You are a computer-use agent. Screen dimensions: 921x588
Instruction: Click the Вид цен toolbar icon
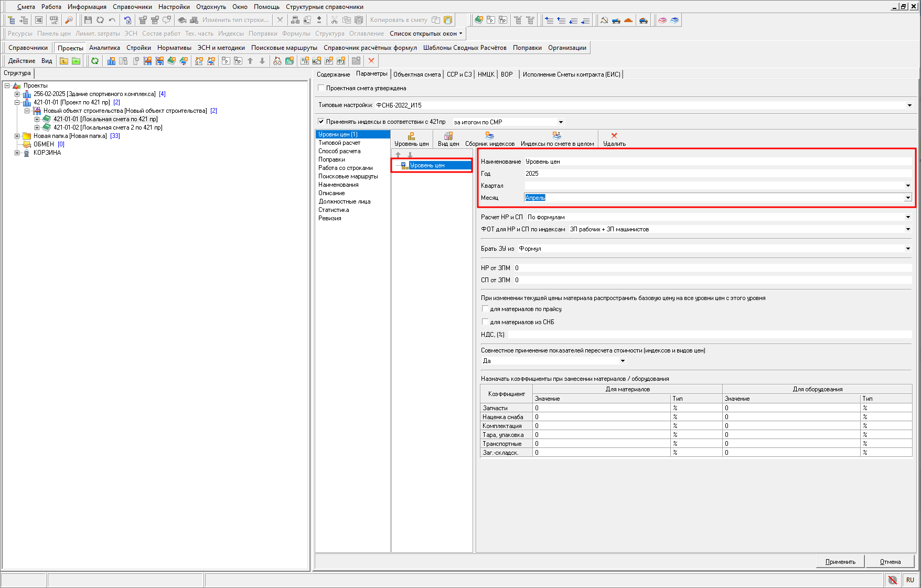[448, 136]
